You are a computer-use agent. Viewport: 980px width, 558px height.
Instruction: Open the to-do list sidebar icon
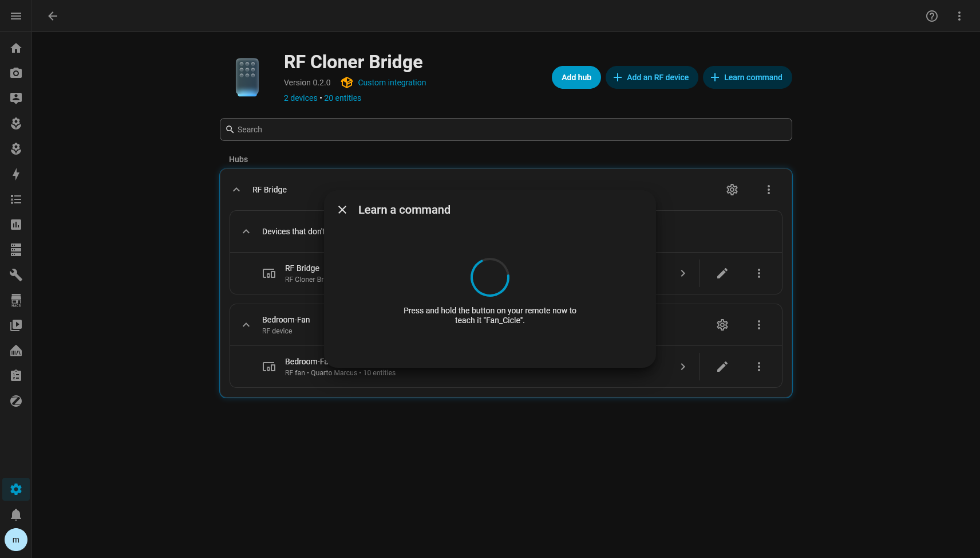[16, 199]
